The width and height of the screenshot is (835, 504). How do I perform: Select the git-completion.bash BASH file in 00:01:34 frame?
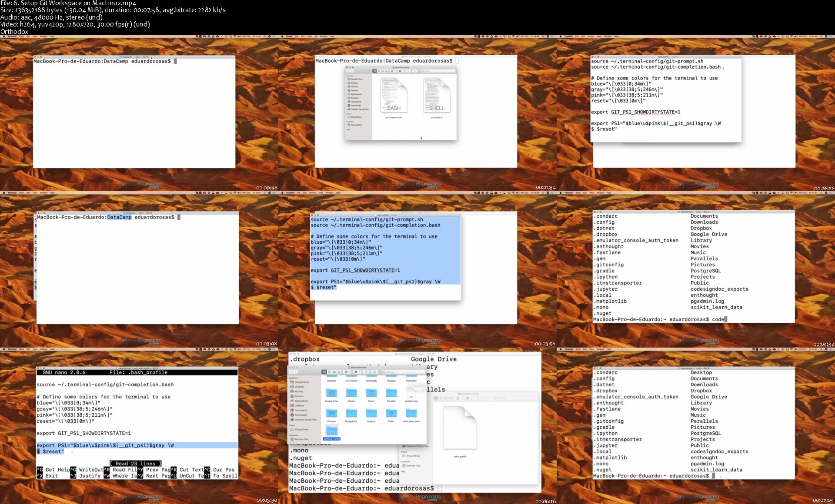(x=394, y=95)
